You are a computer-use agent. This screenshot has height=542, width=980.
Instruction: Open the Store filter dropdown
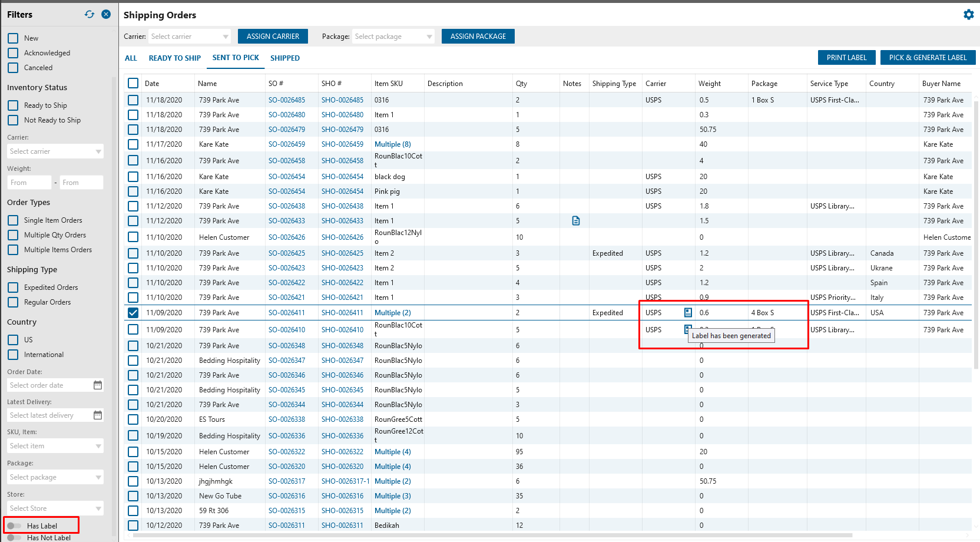click(55, 508)
